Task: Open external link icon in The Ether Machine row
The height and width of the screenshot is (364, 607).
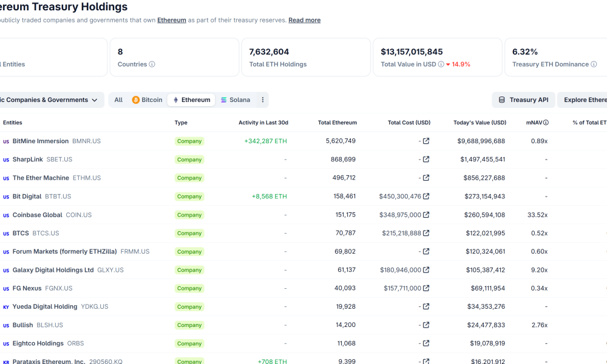Action: [426, 178]
